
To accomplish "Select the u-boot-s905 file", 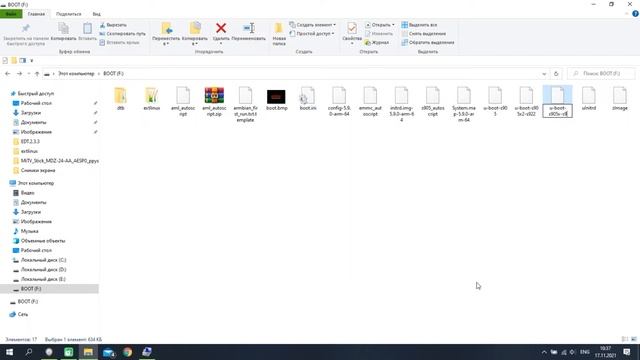I will click(x=495, y=102).
